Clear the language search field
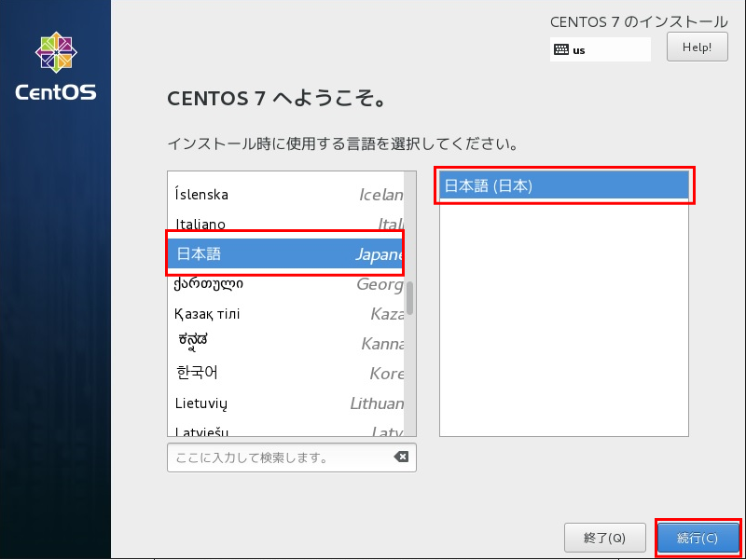Viewport: 746px width, 560px height. (401, 457)
